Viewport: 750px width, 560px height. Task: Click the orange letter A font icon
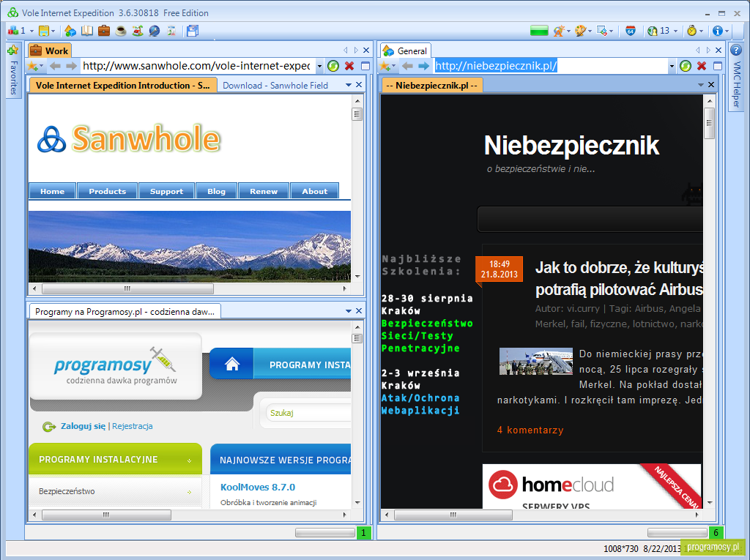(x=558, y=31)
